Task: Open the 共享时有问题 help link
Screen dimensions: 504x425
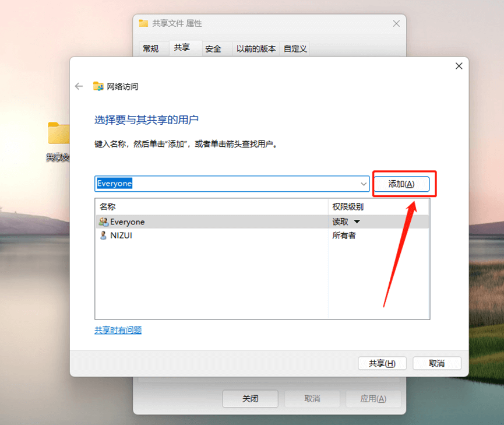Action: pyautogui.click(x=117, y=330)
